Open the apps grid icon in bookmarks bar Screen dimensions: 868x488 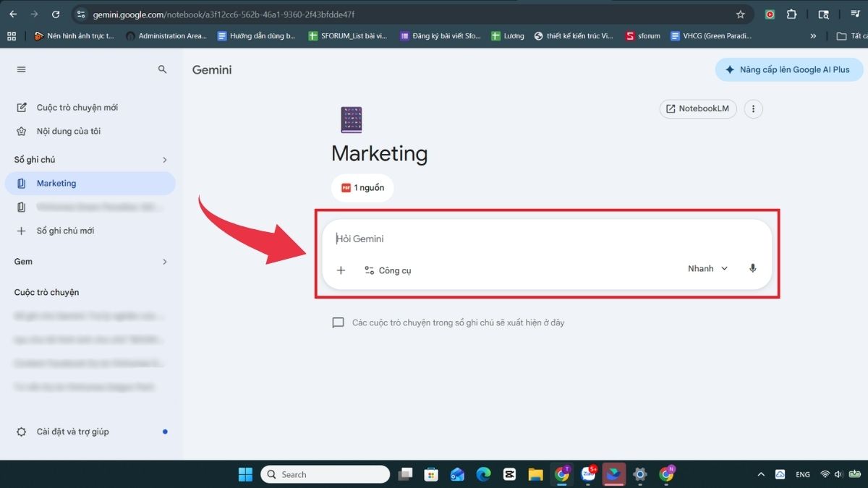click(x=12, y=35)
